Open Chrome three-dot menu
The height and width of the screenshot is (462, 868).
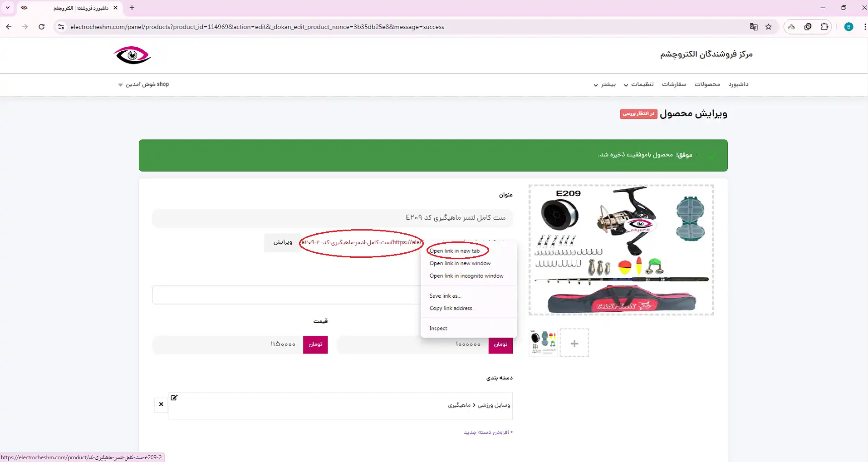point(865,27)
